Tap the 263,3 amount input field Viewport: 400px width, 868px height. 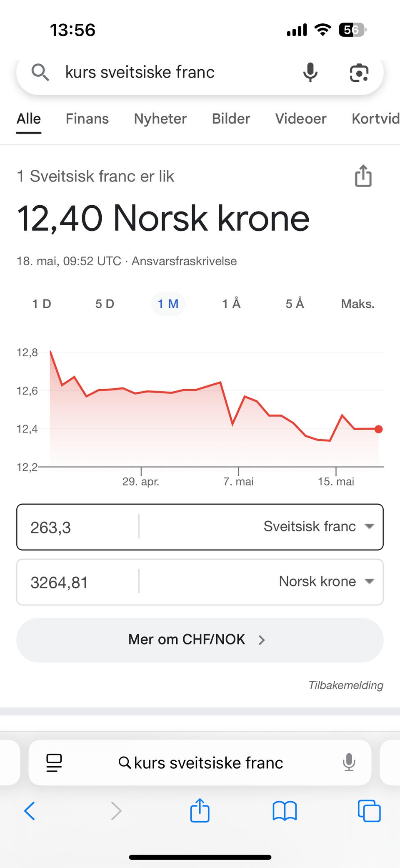coord(77,527)
